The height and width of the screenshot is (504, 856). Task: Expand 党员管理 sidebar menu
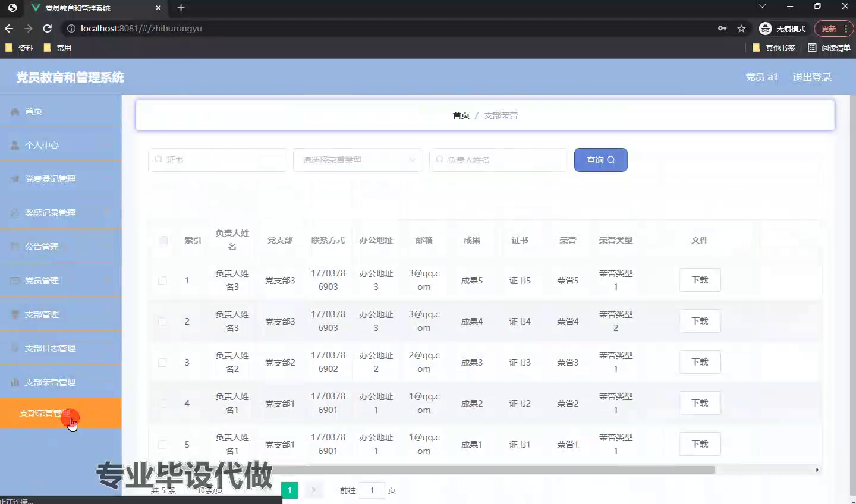click(61, 281)
